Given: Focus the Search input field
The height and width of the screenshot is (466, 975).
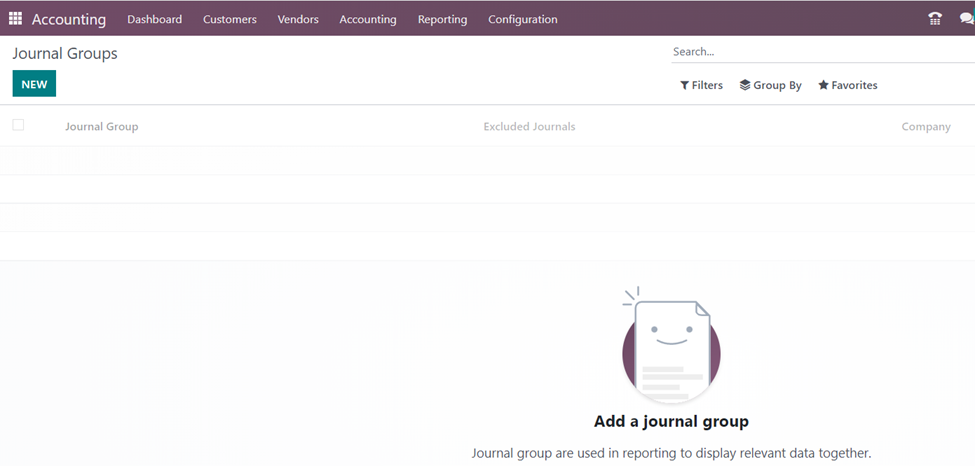Looking at the screenshot, I should (820, 52).
